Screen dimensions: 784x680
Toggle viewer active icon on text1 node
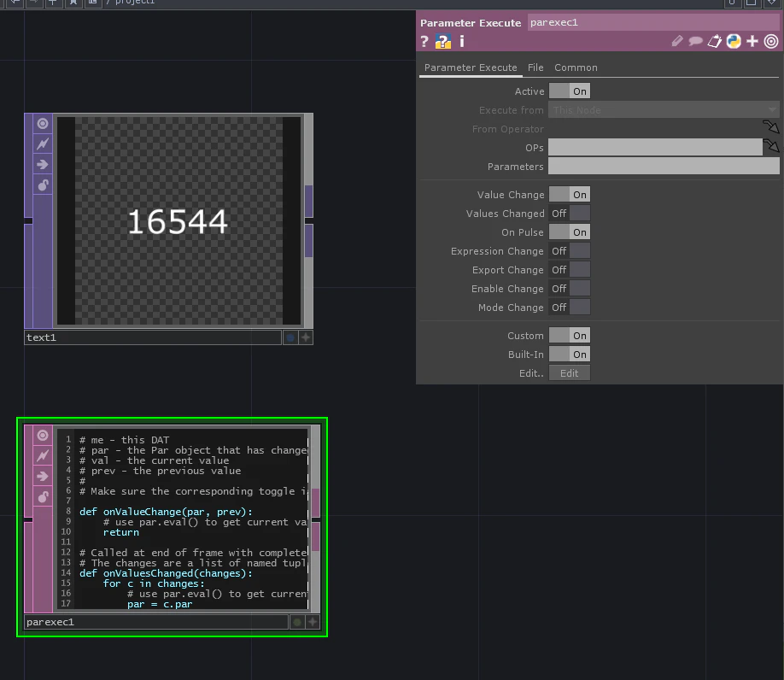pos(43,124)
